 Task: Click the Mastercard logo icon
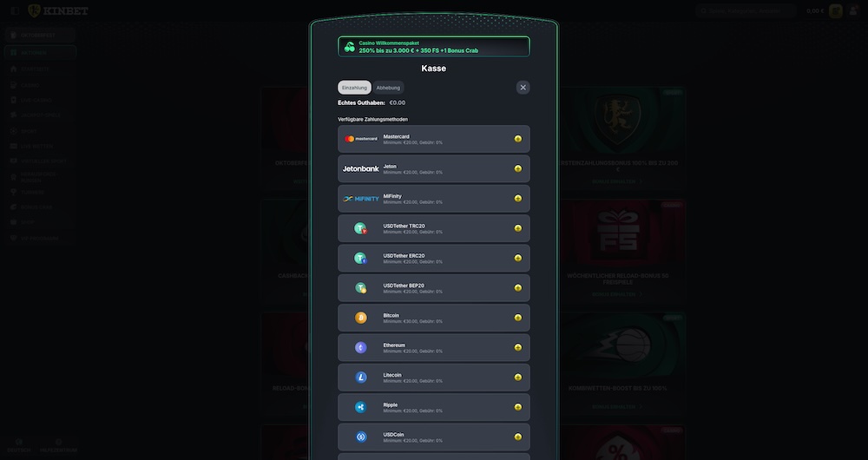pos(360,139)
